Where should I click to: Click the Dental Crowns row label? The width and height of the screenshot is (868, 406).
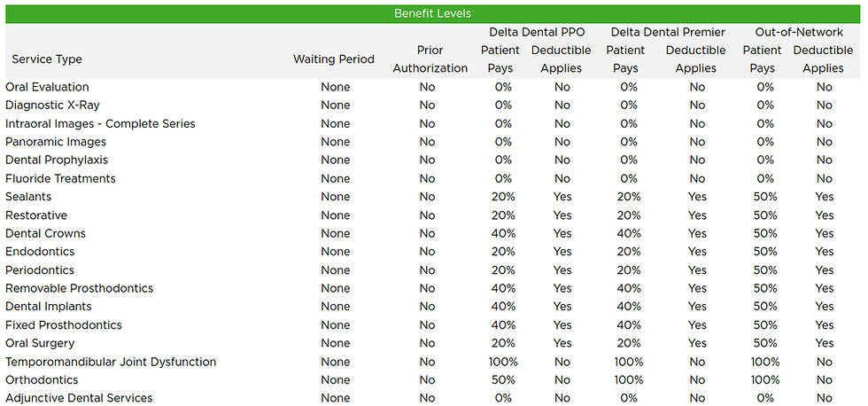pos(45,233)
